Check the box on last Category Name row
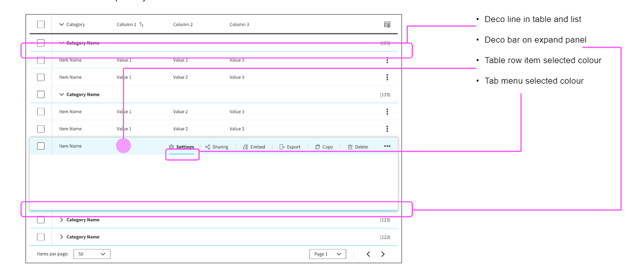Image resolution: width=644 pixels, height=280 pixels. coord(41,237)
